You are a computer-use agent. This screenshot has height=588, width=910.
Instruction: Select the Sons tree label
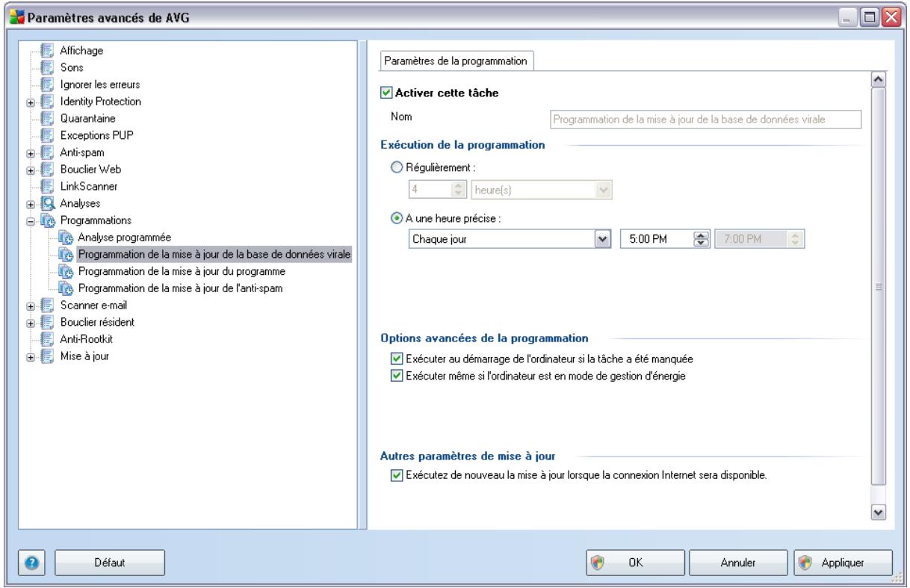(x=73, y=68)
